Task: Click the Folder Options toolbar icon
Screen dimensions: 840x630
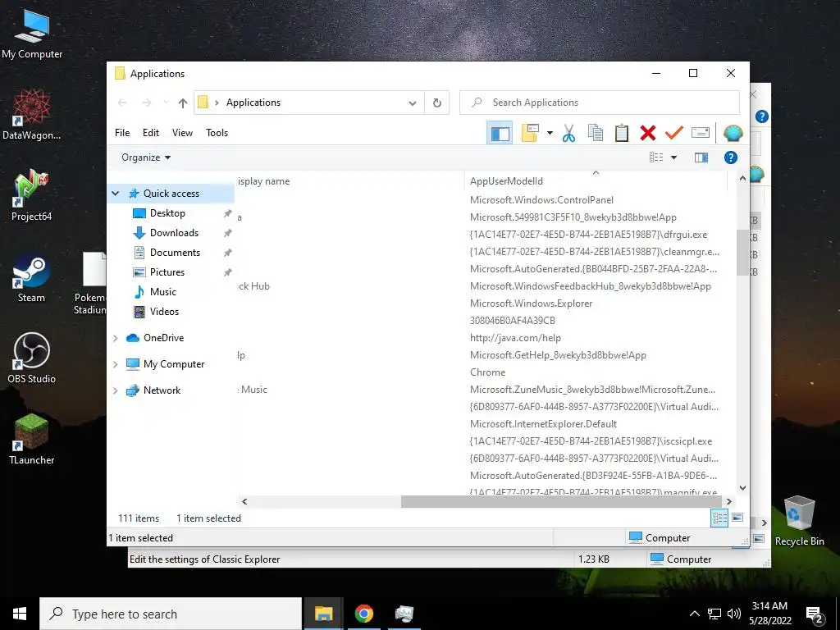Action: click(x=530, y=133)
